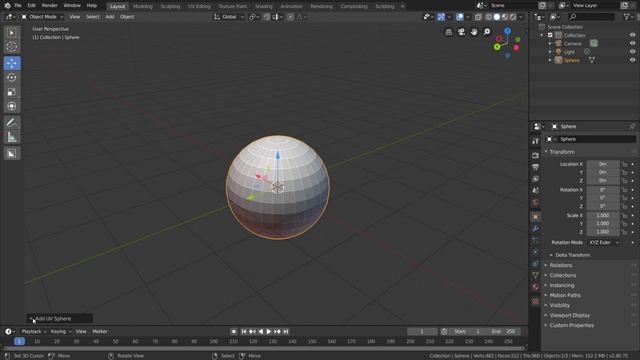
Task: Open the Global orientation dropdown
Action: click(x=229, y=17)
